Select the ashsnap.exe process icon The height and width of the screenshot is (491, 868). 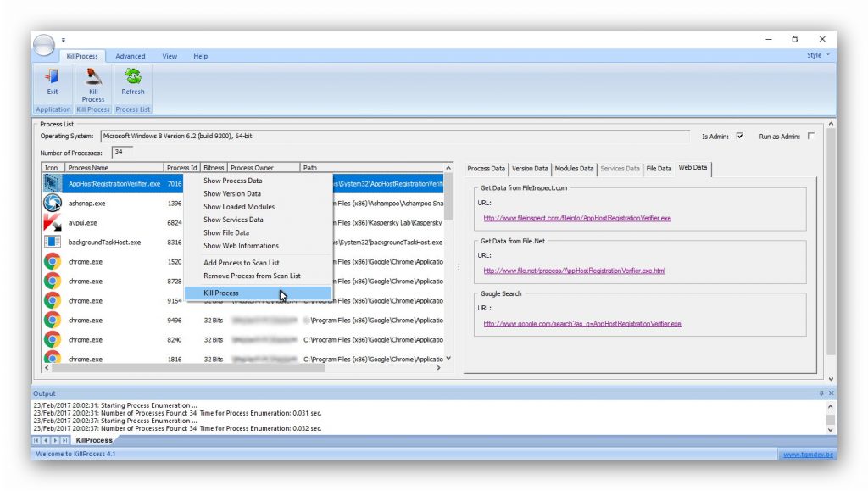coord(53,204)
